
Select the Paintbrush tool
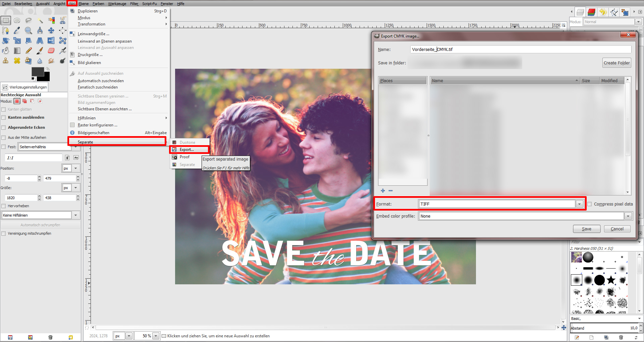(x=40, y=51)
